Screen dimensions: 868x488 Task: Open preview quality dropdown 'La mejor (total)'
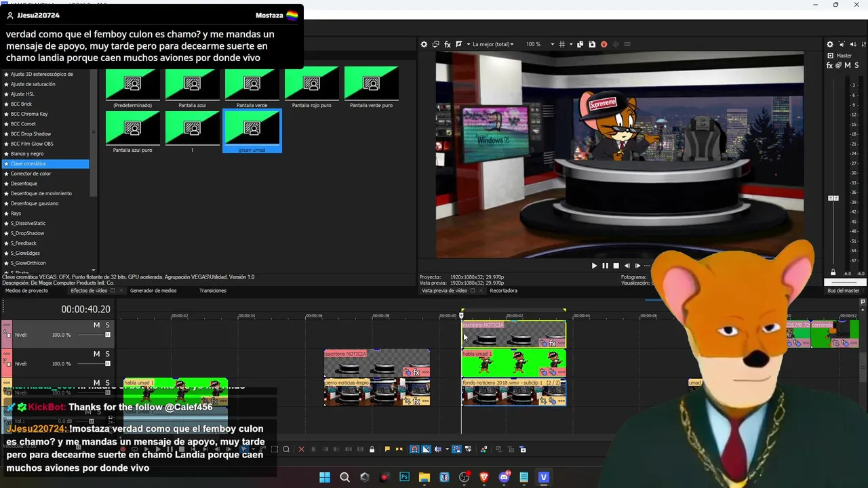(x=493, y=44)
